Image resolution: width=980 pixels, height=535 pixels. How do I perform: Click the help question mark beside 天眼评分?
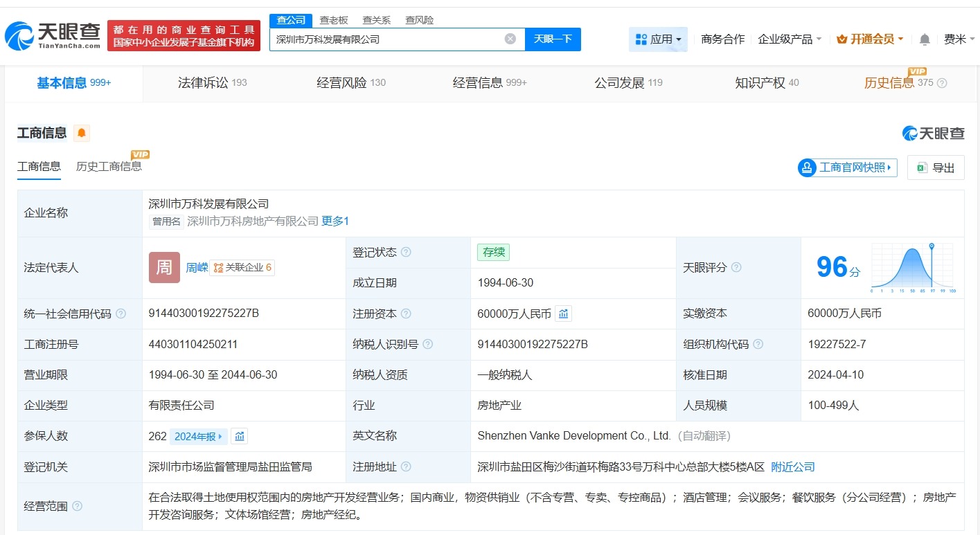tap(737, 268)
